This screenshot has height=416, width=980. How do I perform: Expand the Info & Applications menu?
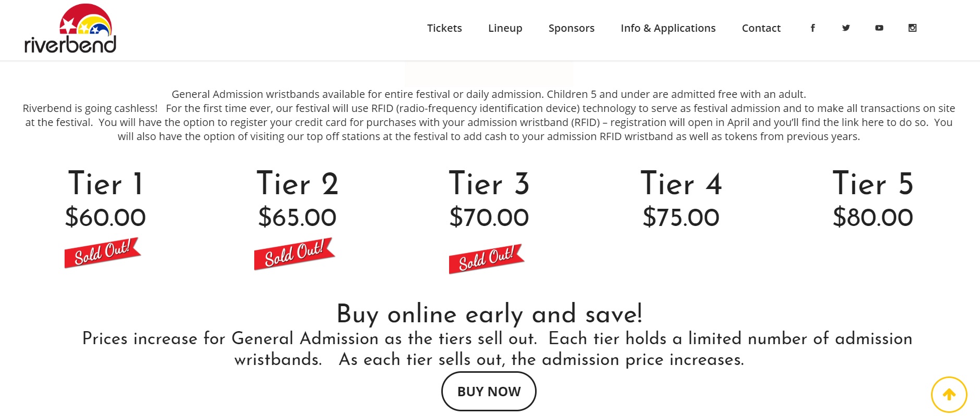pos(668,28)
